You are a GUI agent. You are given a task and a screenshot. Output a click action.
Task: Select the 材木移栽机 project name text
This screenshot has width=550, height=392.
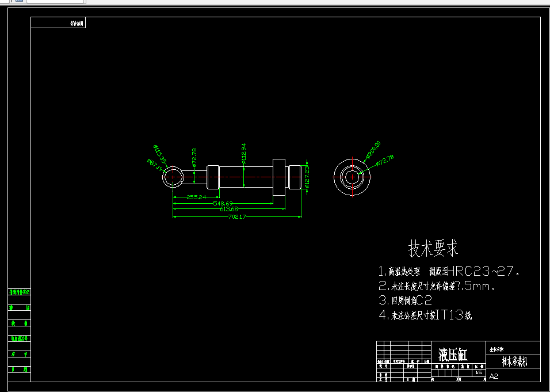pyautogui.click(x=514, y=361)
